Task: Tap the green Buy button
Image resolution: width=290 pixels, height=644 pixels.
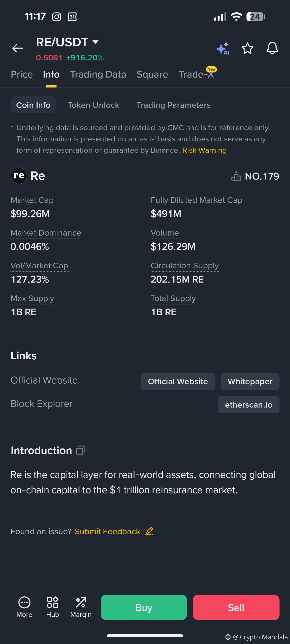Action: pos(144,607)
